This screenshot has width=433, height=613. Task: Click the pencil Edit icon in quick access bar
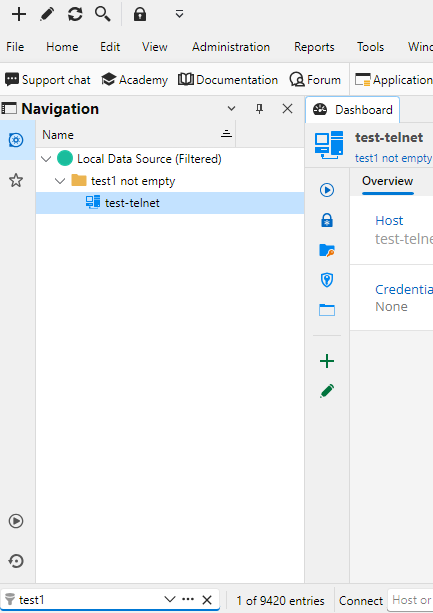click(47, 14)
